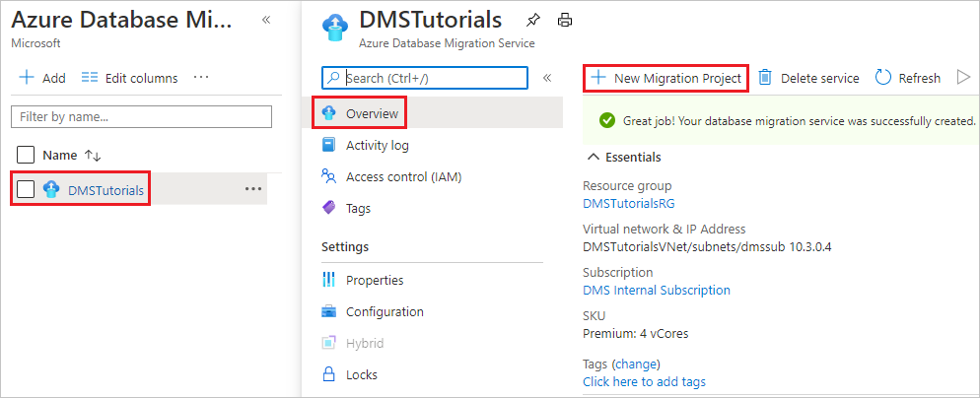Collapse the Essentials section

(x=594, y=157)
